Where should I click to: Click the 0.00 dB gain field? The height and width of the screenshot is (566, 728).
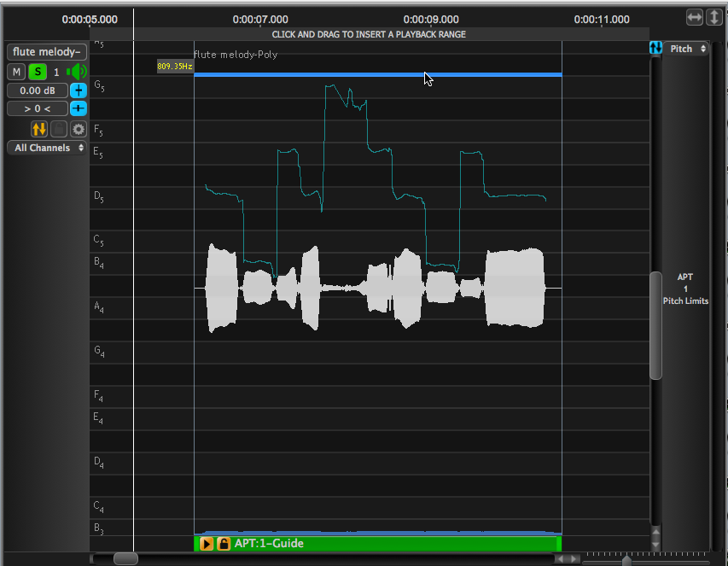point(38,90)
